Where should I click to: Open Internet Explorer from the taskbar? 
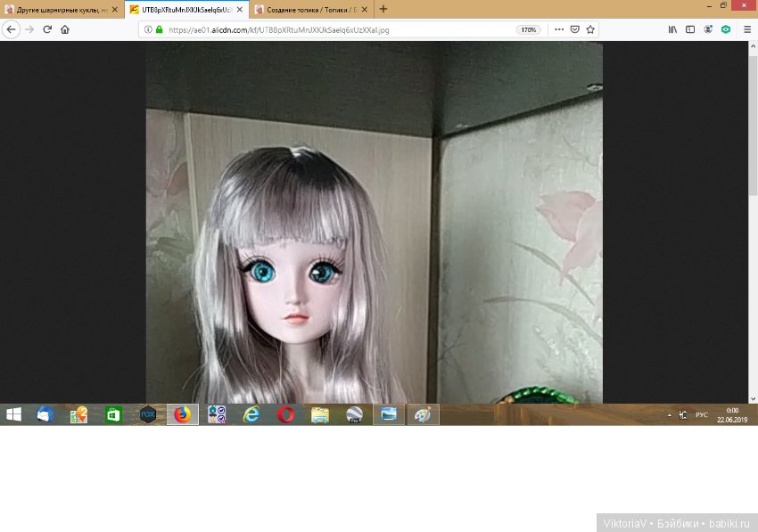(252, 414)
